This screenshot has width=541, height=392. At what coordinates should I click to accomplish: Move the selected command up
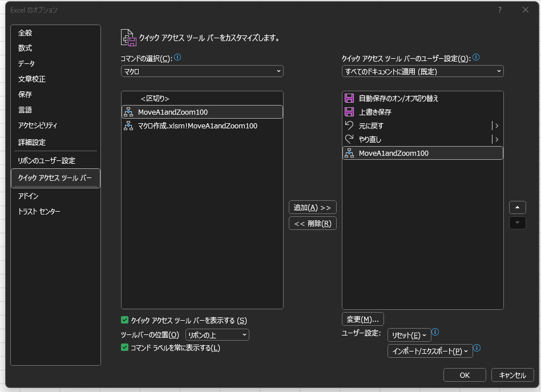(517, 207)
